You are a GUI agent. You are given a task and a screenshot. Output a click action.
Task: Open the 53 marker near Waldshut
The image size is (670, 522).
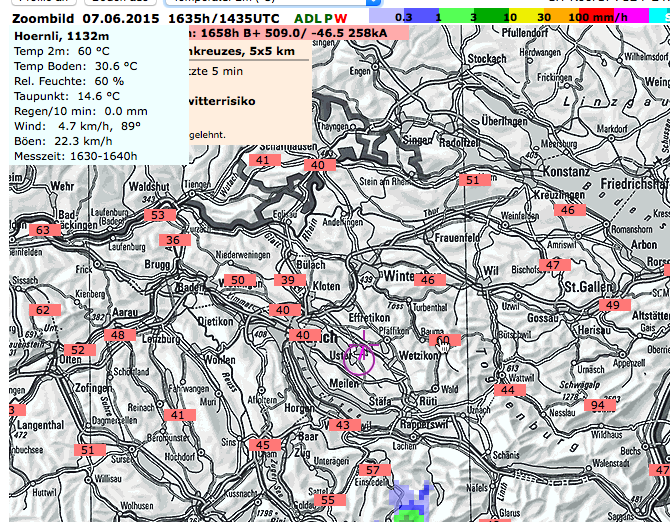point(160,215)
